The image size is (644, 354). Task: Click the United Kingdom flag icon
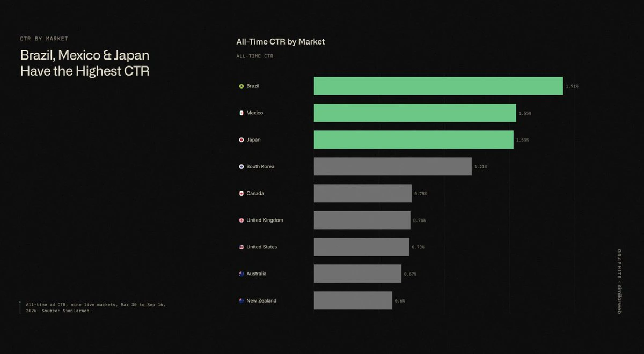pos(241,220)
